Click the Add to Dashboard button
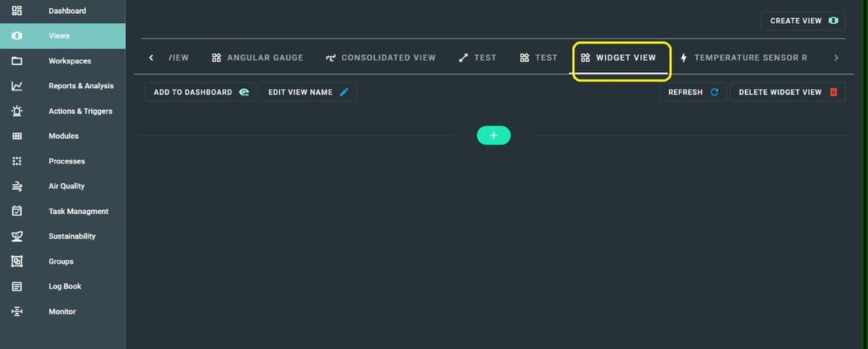The height and width of the screenshot is (349, 868). pyautogui.click(x=200, y=92)
